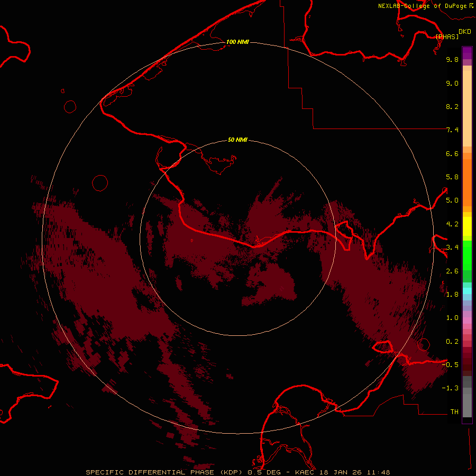The height and width of the screenshot is (476, 476).
Task: Click the -0.5 scale value
Action: click(x=450, y=365)
